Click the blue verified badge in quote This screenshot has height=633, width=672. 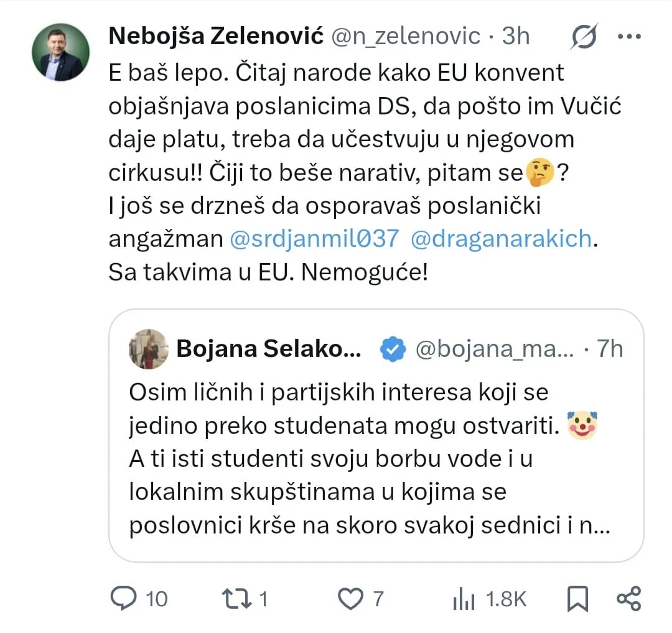tap(393, 349)
